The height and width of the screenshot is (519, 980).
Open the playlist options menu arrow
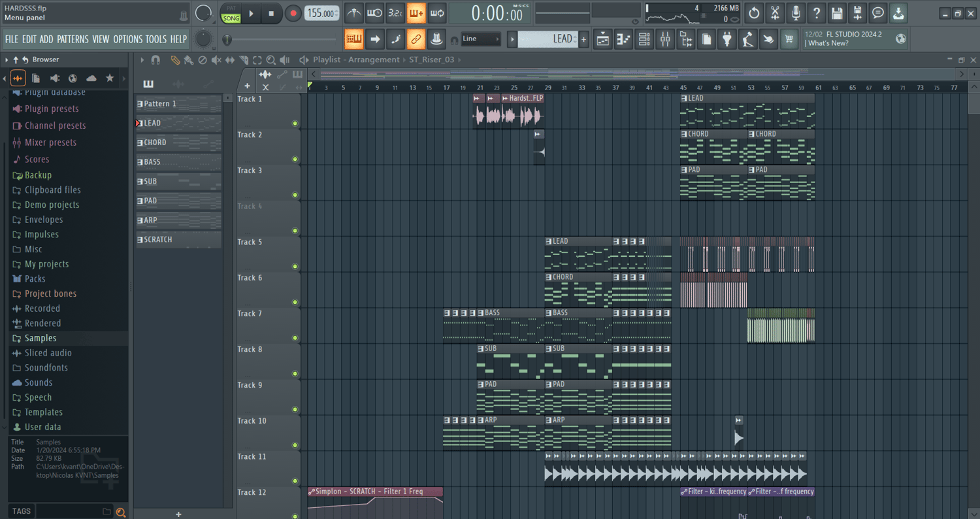pos(142,60)
